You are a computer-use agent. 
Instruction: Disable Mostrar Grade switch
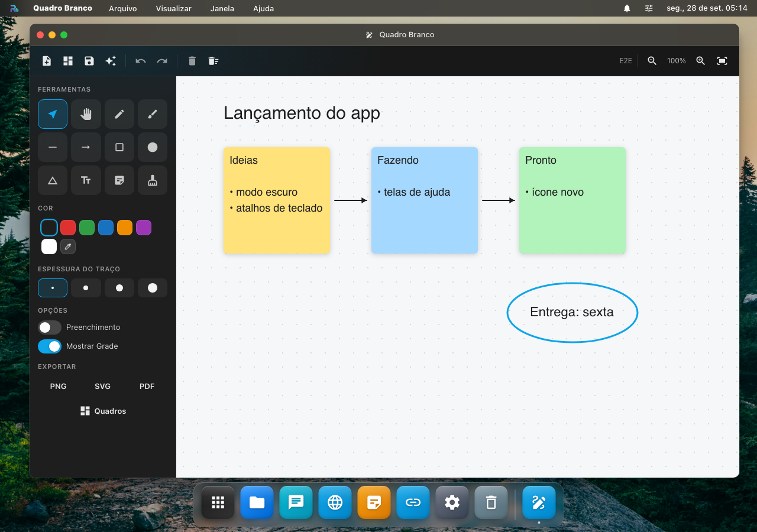click(50, 346)
